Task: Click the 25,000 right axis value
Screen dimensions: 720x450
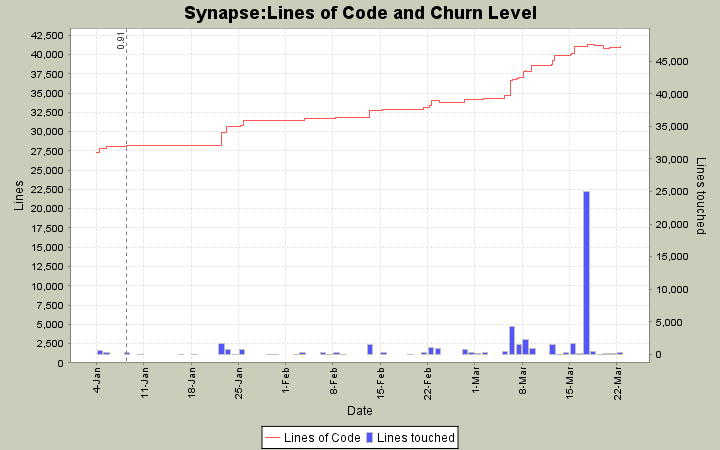Action: pos(672,191)
